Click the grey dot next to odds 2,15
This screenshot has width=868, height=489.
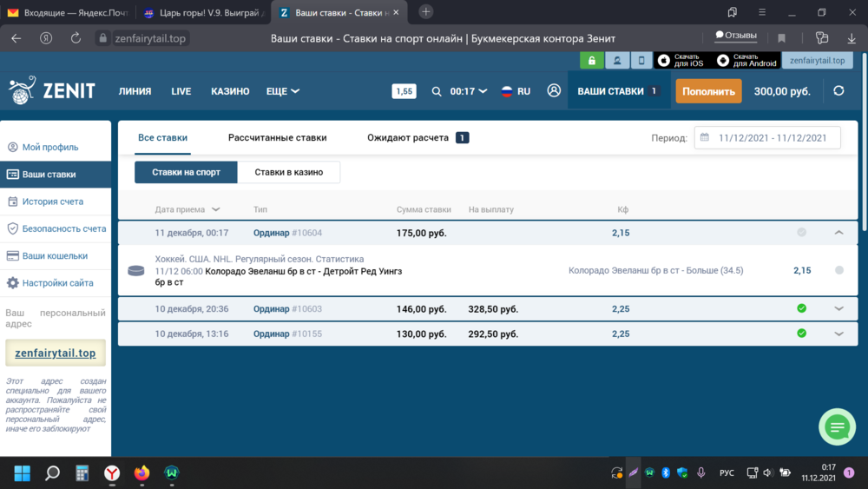[x=839, y=270]
